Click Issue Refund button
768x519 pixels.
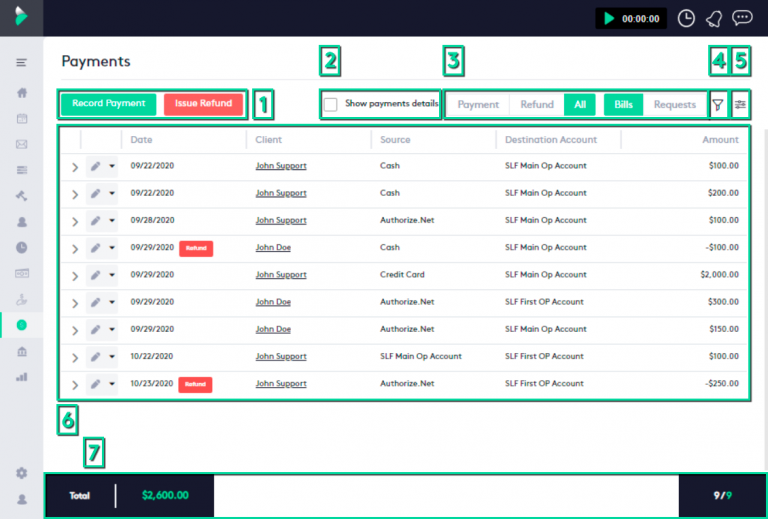[x=203, y=104]
